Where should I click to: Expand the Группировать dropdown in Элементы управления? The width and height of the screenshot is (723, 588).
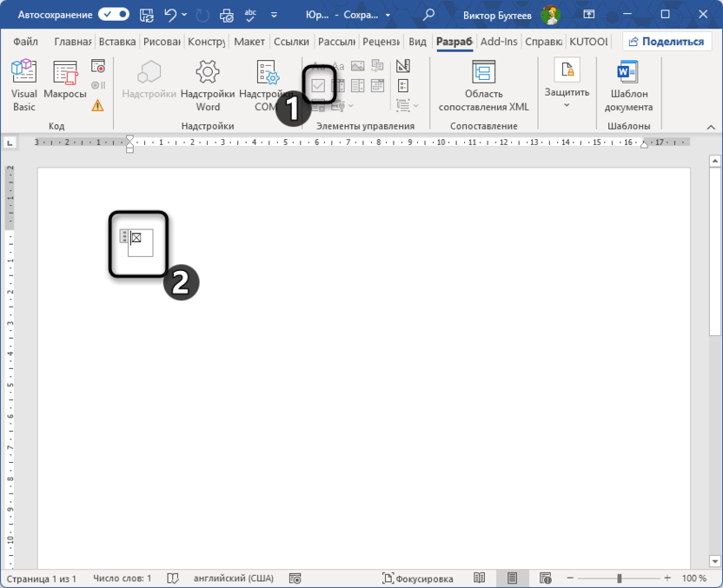415,105
